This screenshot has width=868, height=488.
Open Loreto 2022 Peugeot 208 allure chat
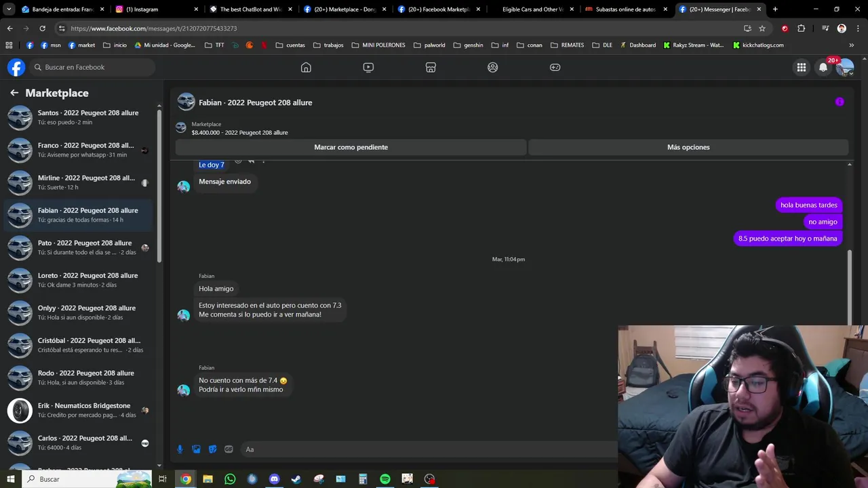79,280
